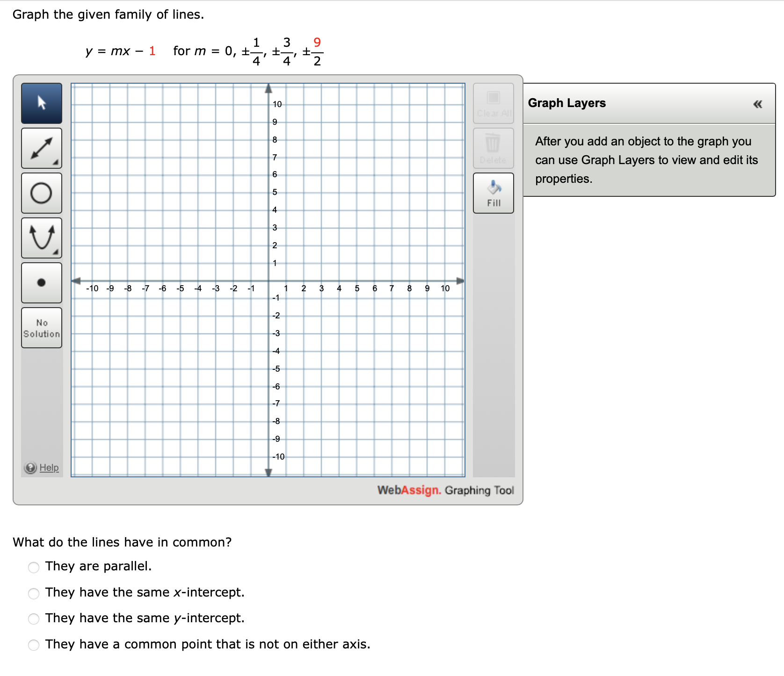Screen dimensions: 784x676
Task: Select 'They have the same x-intercept' answer
Action: click(x=33, y=593)
